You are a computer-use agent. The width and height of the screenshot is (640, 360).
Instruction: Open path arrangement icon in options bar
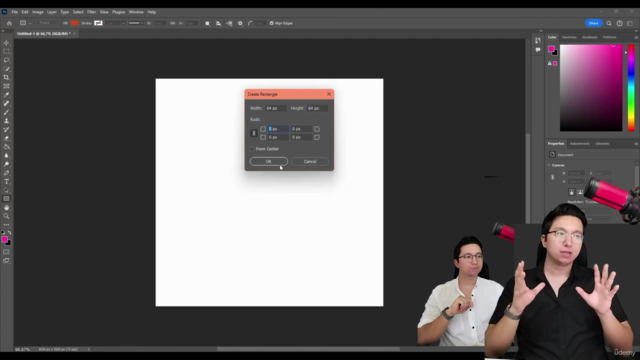229,23
